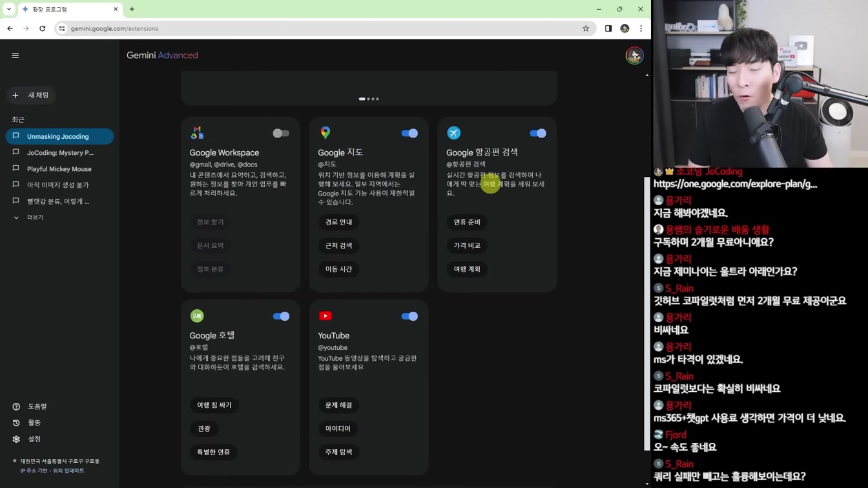Click the 가격 비교 chip
Viewport: 868px width, 488px height.
click(x=467, y=245)
